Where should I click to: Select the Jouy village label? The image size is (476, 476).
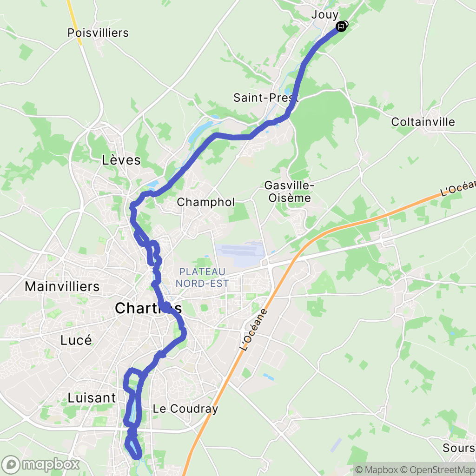point(325,15)
